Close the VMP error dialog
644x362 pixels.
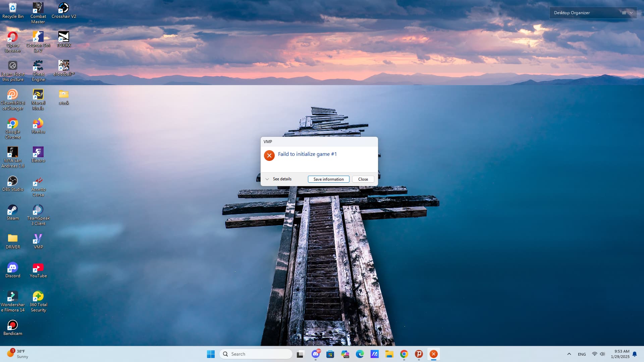(363, 179)
